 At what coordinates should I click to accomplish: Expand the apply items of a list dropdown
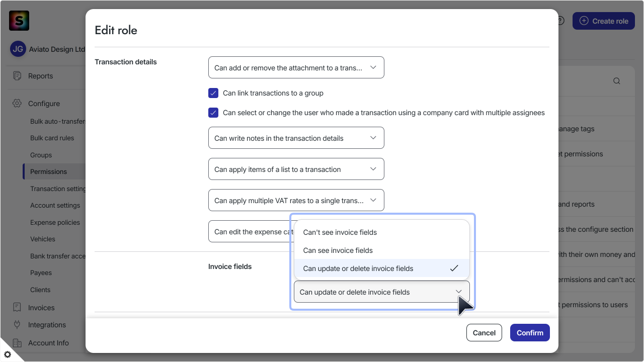coord(296,169)
